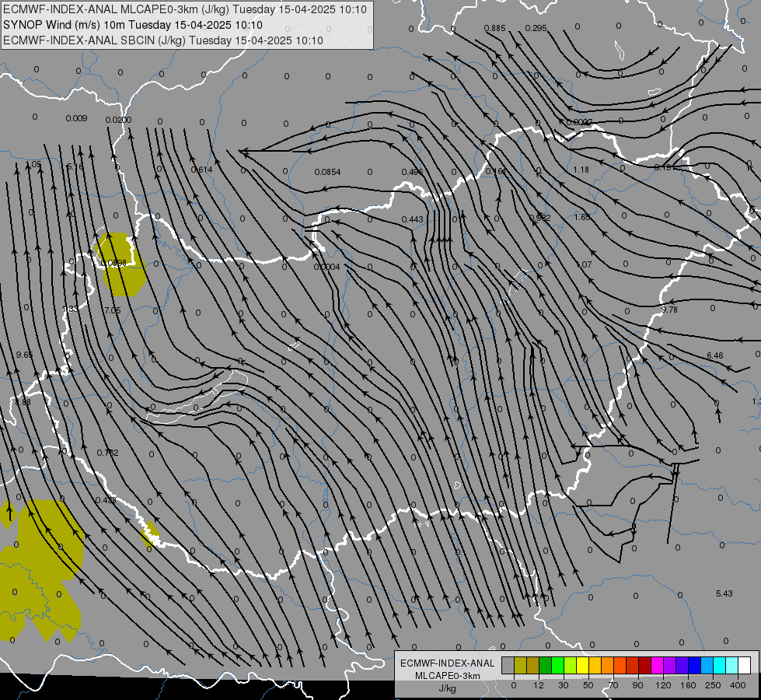Click the dark green legend swatch
The width and height of the screenshot is (761, 700).
(545, 665)
